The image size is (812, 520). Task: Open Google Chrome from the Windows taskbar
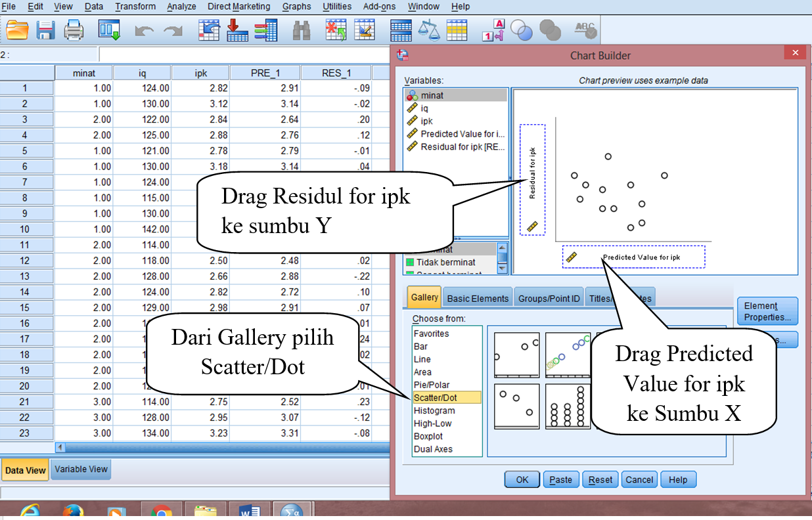(162, 511)
